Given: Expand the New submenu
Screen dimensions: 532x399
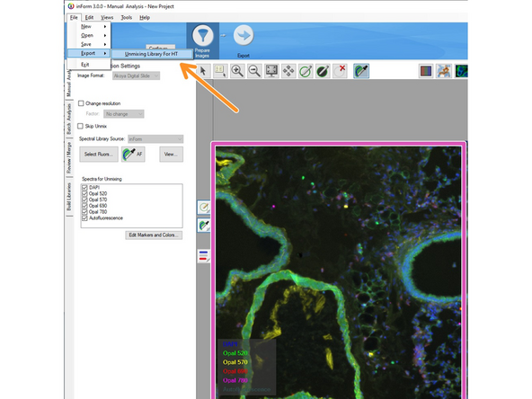Looking at the screenshot, I should point(89,26).
